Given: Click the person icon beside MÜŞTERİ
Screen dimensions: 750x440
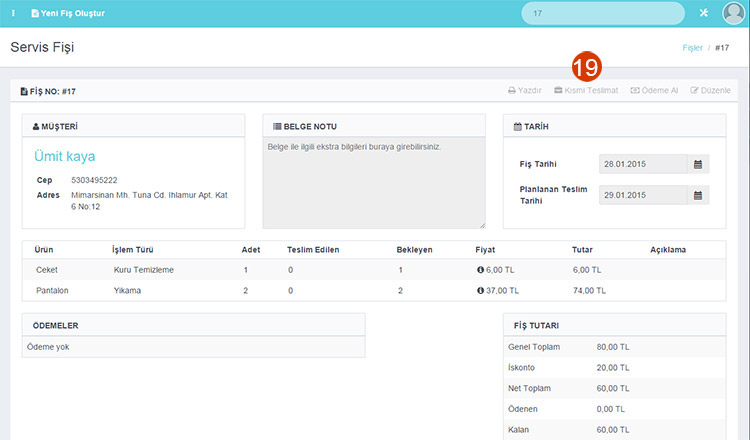Looking at the screenshot, I should coord(36,127).
